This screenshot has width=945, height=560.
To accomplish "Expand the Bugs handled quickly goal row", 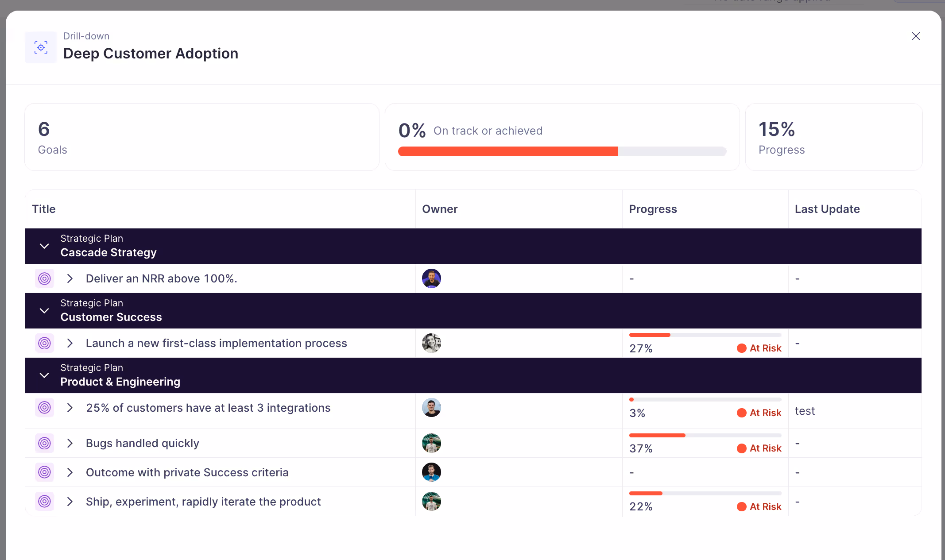I will click(70, 443).
